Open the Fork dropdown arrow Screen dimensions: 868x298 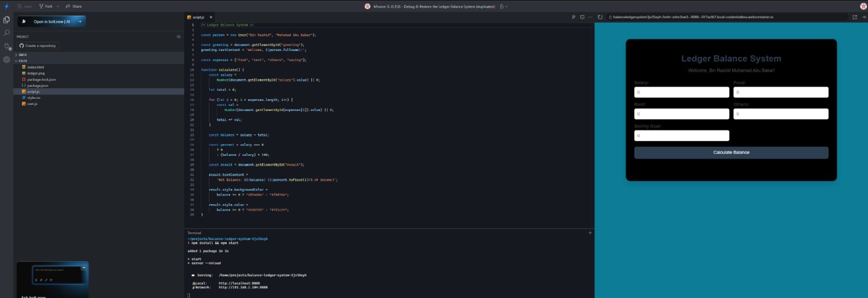click(58, 7)
